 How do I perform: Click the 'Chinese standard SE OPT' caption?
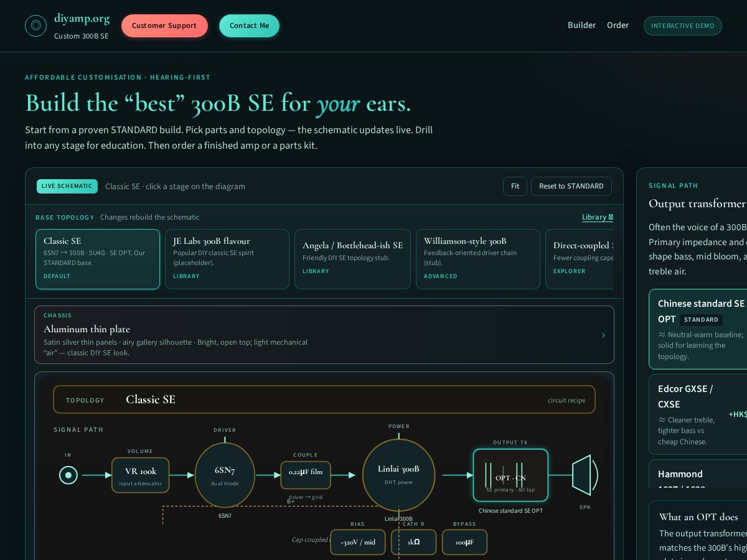[x=510, y=511]
